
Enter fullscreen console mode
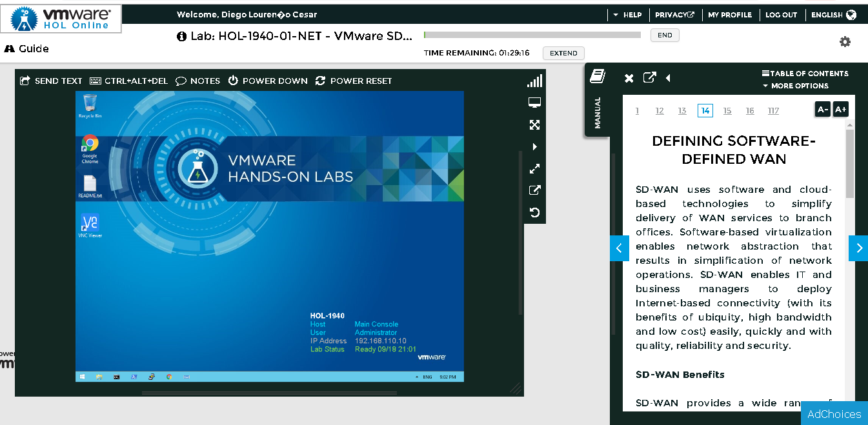pos(534,124)
